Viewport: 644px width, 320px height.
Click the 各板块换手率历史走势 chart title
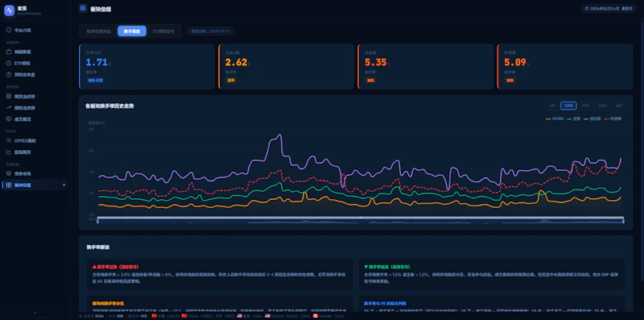pos(109,106)
